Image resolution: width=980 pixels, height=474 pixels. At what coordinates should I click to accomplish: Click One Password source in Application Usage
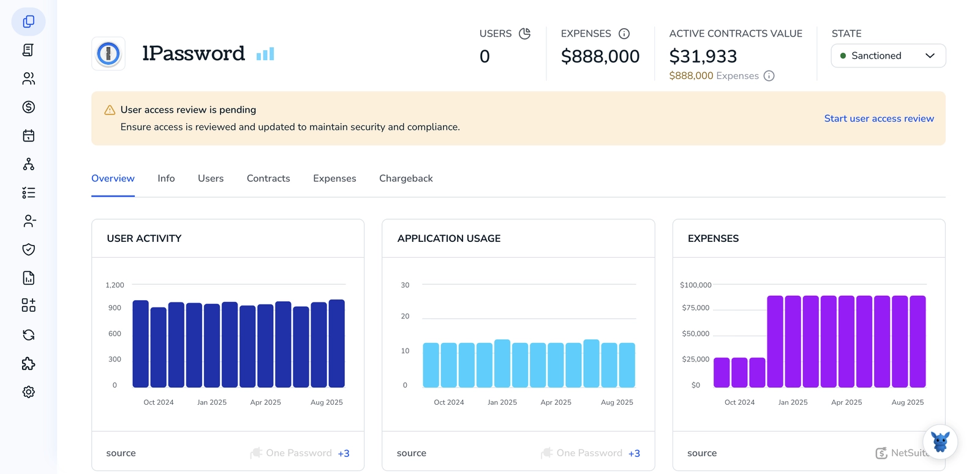coord(589,453)
